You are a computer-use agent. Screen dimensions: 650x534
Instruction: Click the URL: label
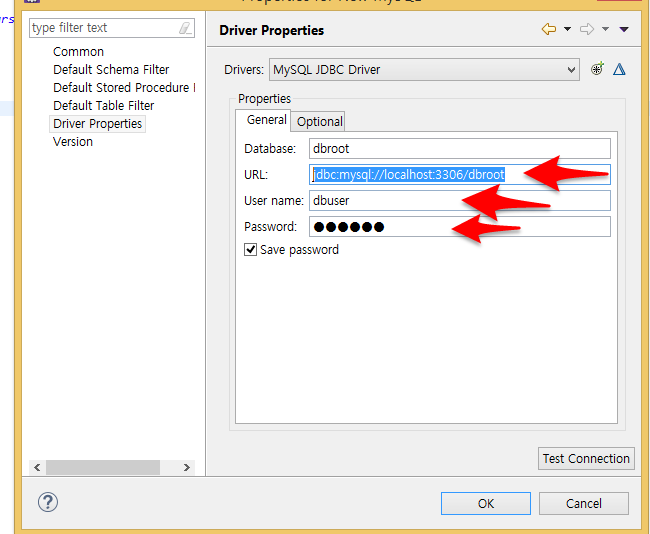(256, 175)
